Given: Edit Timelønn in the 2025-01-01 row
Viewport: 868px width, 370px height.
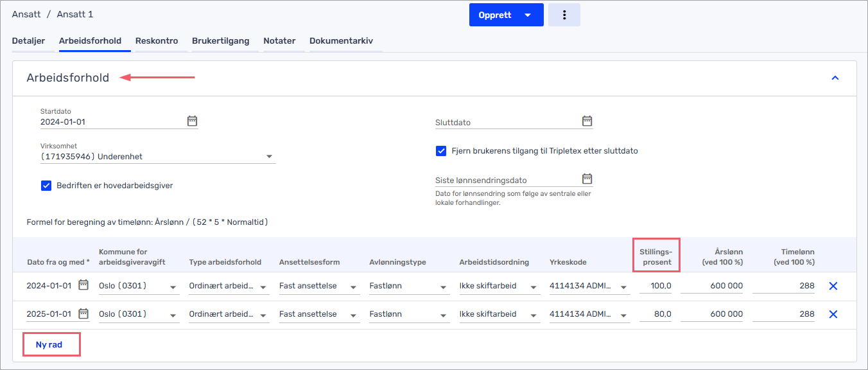Looking at the screenshot, I should tap(784, 314).
